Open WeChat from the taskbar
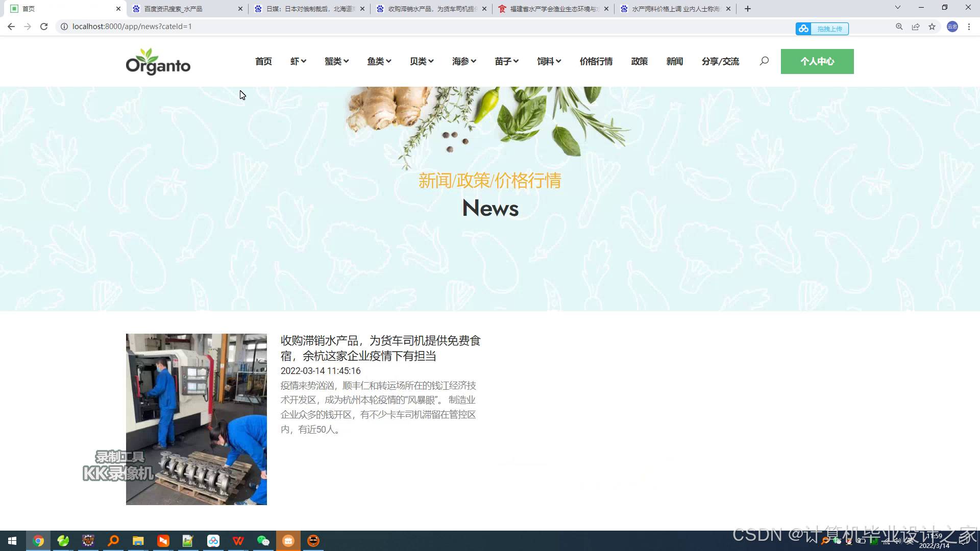 pyautogui.click(x=263, y=541)
